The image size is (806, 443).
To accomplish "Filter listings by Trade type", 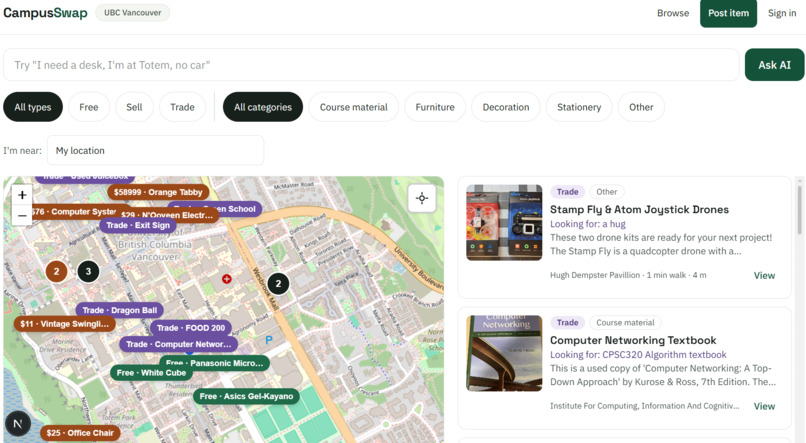I will [182, 107].
